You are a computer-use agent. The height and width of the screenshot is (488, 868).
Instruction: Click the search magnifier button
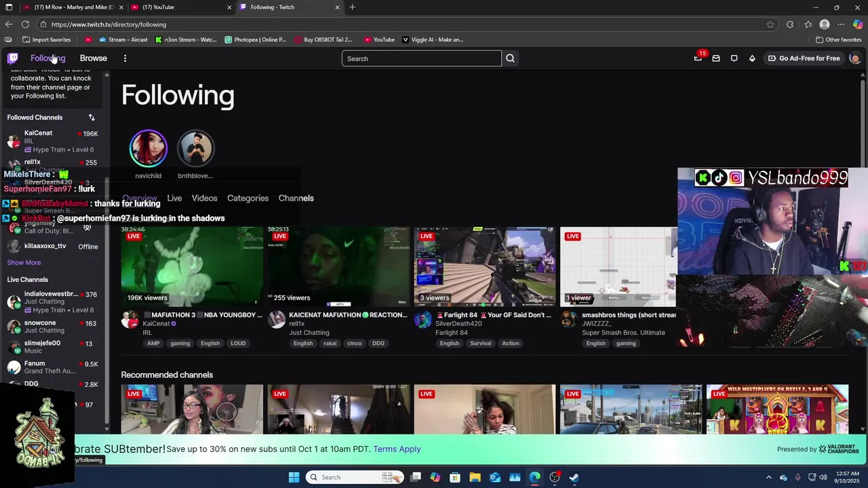coord(510,58)
